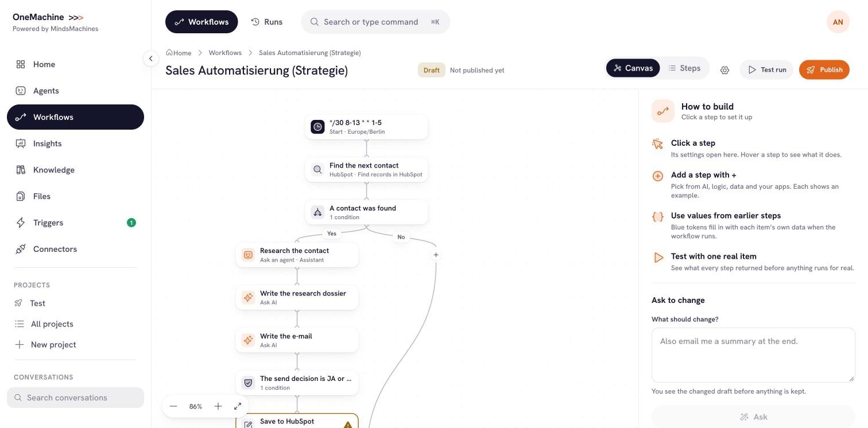Open the AN user avatar
Screen dimensions: 868x428
[838, 22]
